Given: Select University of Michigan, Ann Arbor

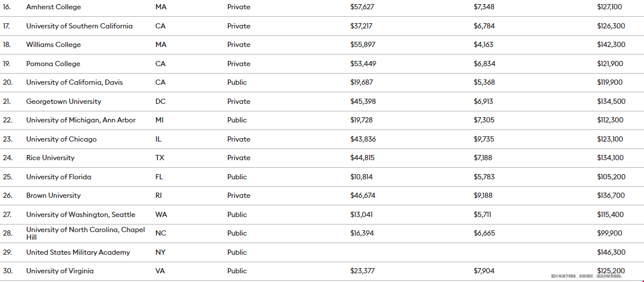Looking at the screenshot, I should coord(81,121).
